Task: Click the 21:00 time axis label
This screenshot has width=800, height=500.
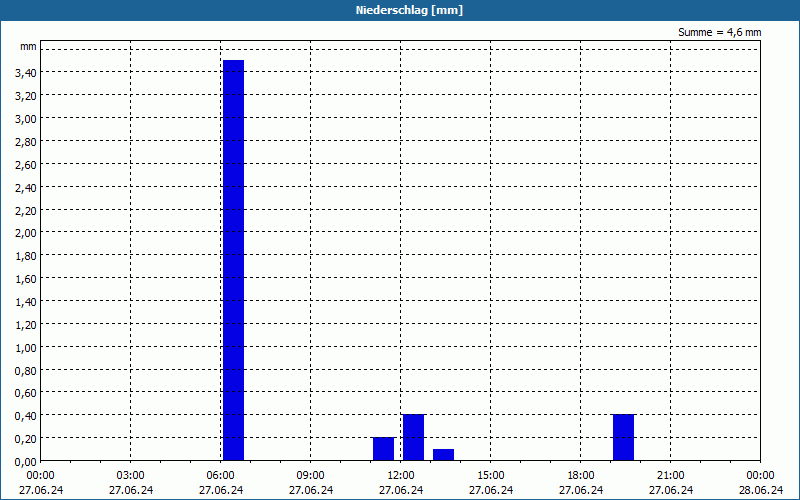Action: tap(670, 476)
